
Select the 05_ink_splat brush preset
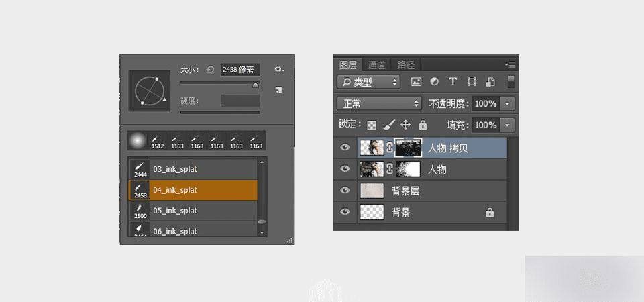click(193, 210)
